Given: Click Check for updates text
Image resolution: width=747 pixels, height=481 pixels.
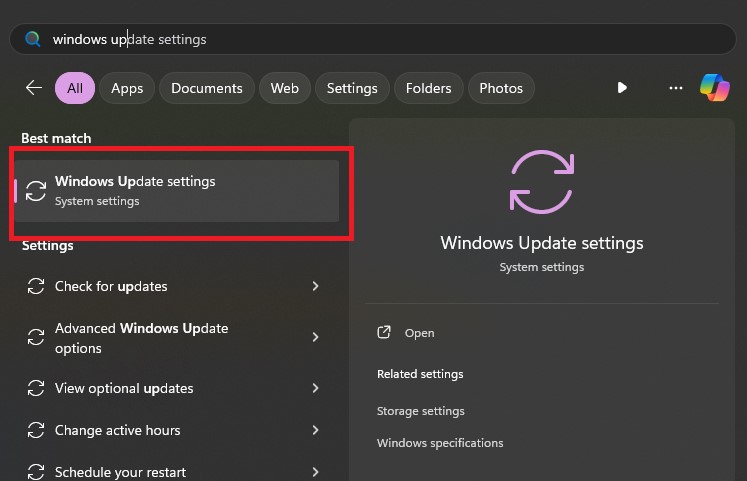Looking at the screenshot, I should click(x=111, y=286).
